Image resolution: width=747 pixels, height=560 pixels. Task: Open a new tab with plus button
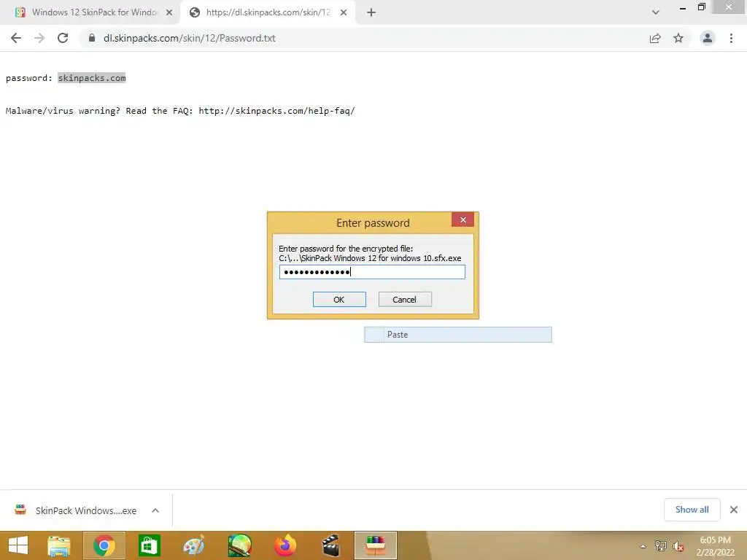tap(371, 12)
